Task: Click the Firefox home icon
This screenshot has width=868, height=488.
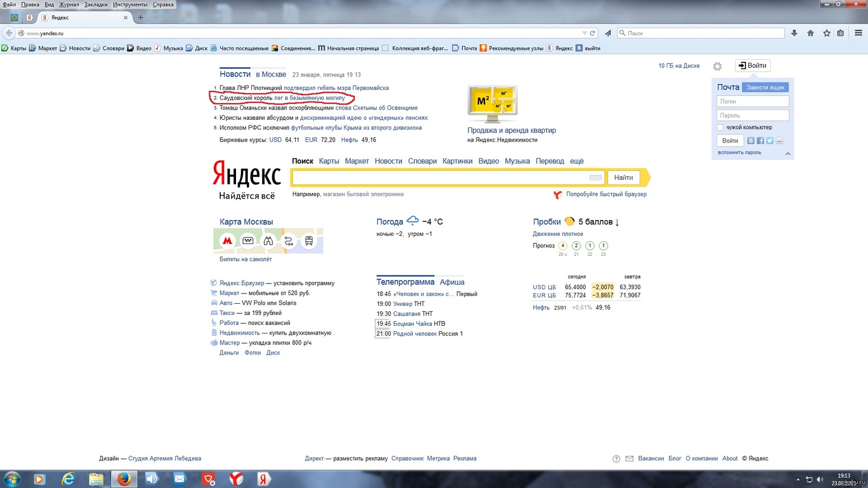Action: pos(810,33)
